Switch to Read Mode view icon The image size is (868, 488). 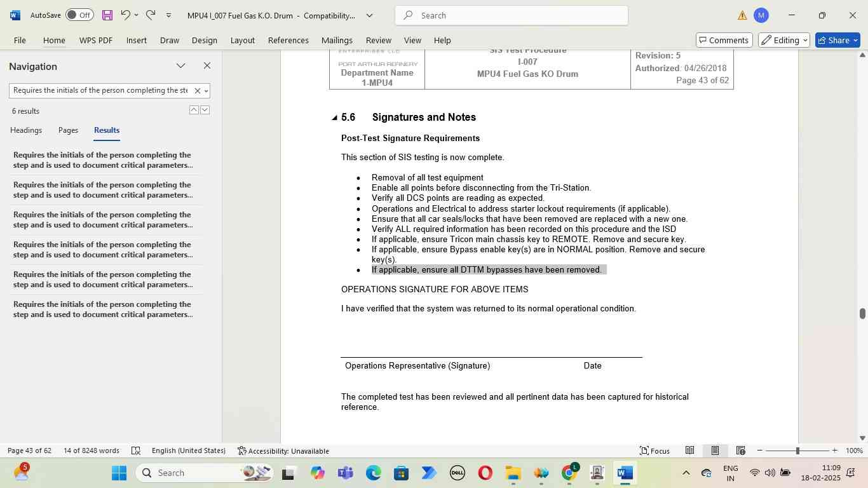click(689, 451)
